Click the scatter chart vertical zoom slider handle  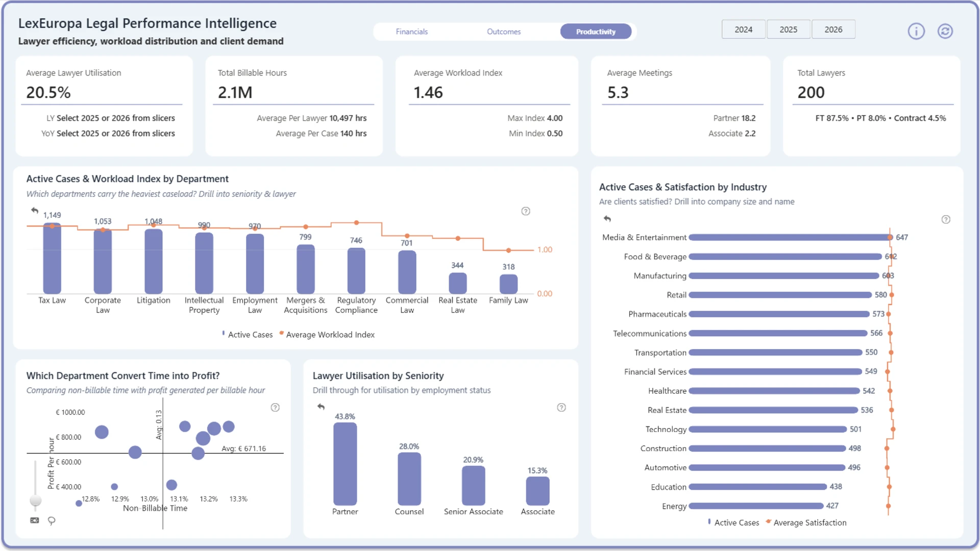(35, 500)
